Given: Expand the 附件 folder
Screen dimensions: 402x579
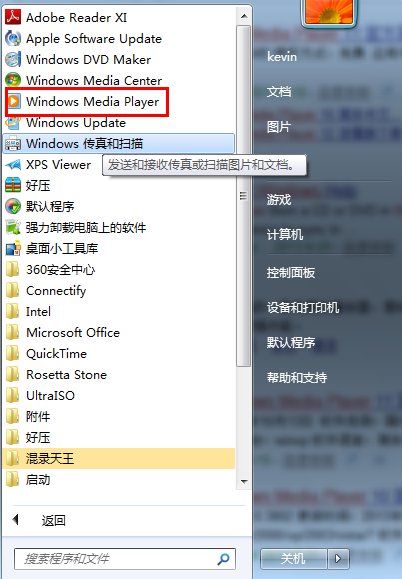Looking at the screenshot, I should pyautogui.click(x=118, y=417).
